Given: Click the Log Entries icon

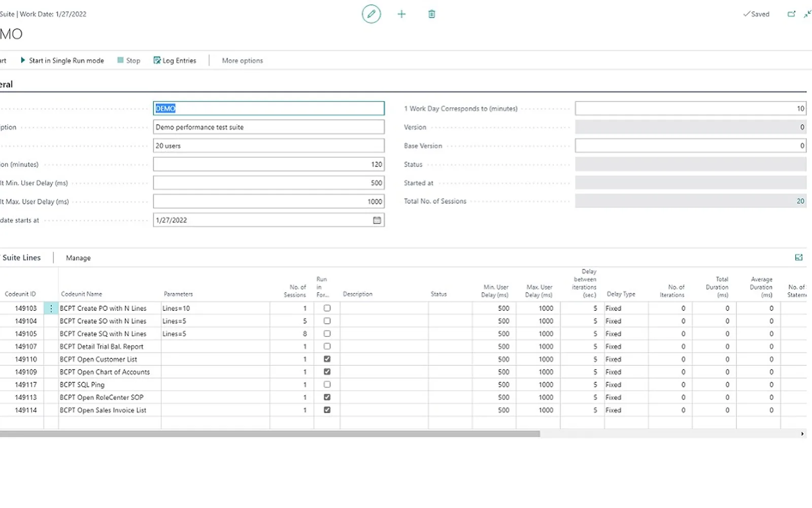Looking at the screenshot, I should (x=157, y=60).
